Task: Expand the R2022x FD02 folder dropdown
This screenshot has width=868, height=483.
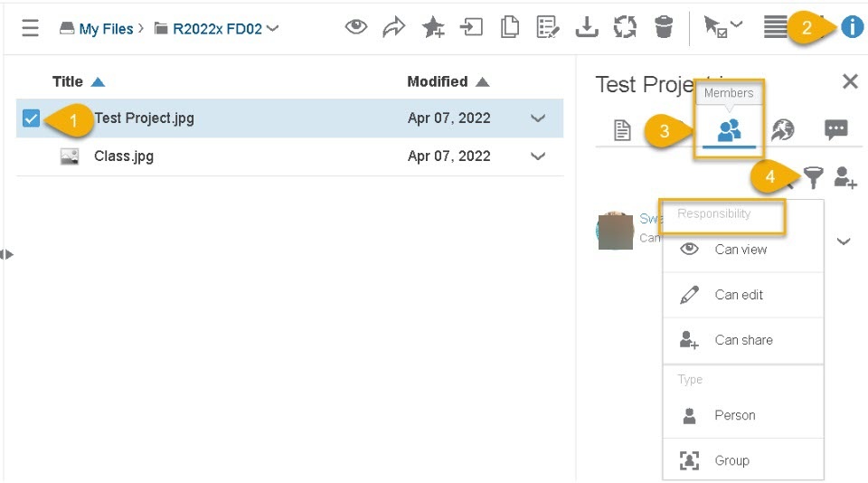Action: click(x=273, y=28)
